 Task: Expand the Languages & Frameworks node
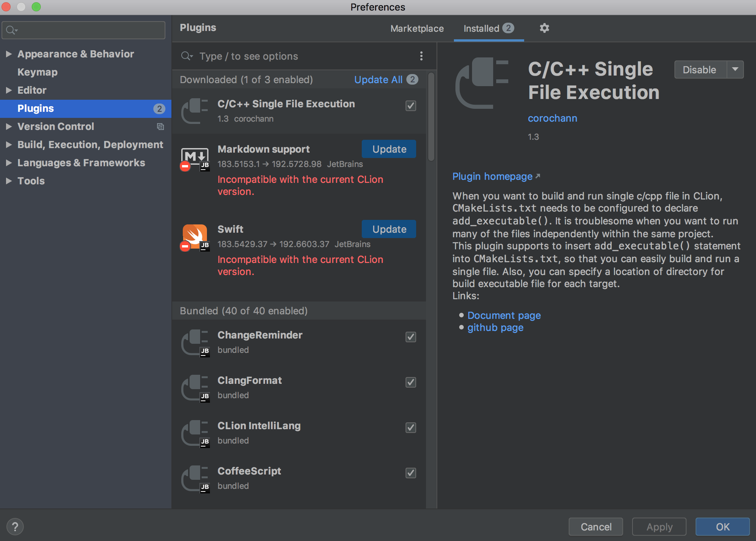click(9, 163)
